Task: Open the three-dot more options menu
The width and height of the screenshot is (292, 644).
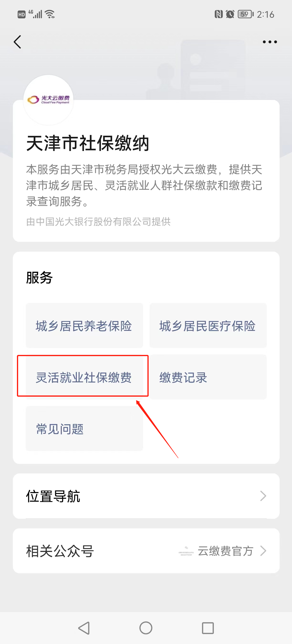Action: click(x=270, y=42)
